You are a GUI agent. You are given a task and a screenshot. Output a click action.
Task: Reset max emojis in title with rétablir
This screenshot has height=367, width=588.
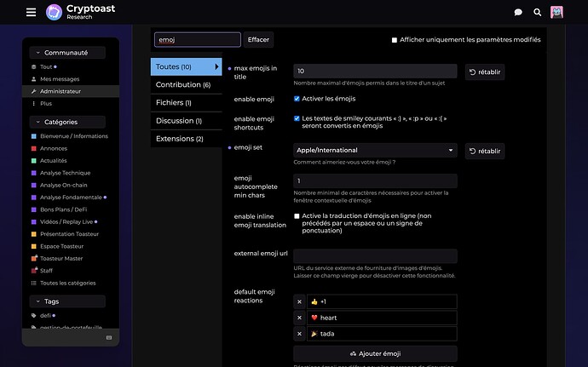click(485, 72)
